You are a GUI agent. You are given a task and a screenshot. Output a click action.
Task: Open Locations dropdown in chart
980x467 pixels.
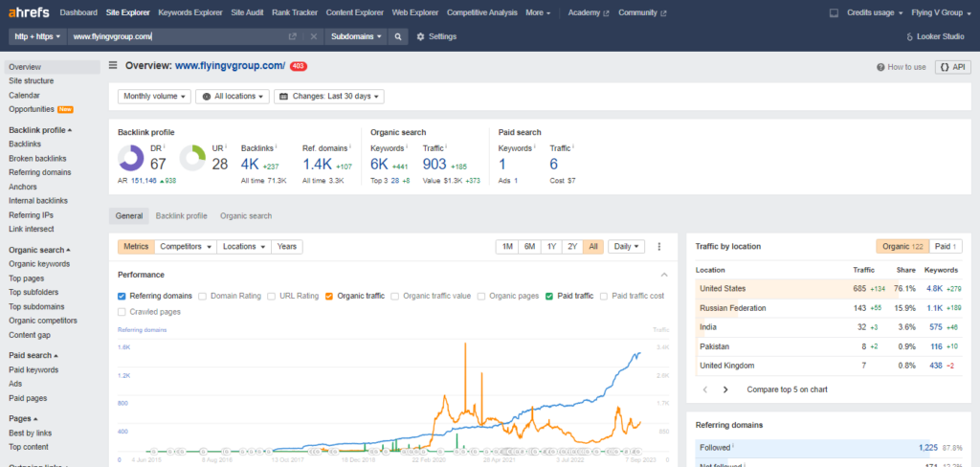[x=244, y=247]
